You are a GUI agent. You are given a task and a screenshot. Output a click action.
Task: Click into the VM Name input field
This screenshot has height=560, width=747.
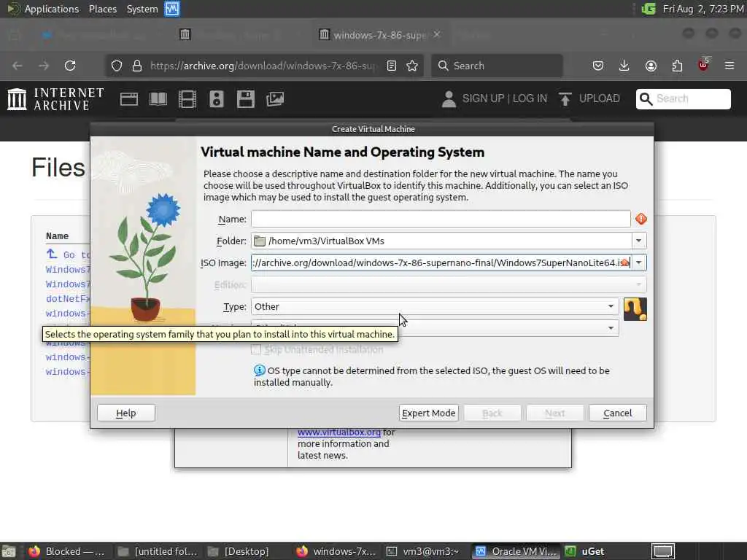tap(441, 219)
